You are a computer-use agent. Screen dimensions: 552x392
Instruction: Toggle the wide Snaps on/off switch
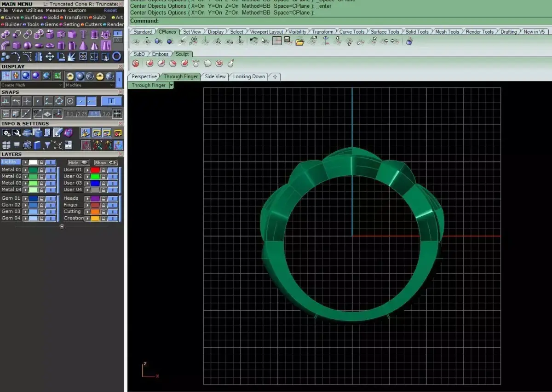[111, 101]
